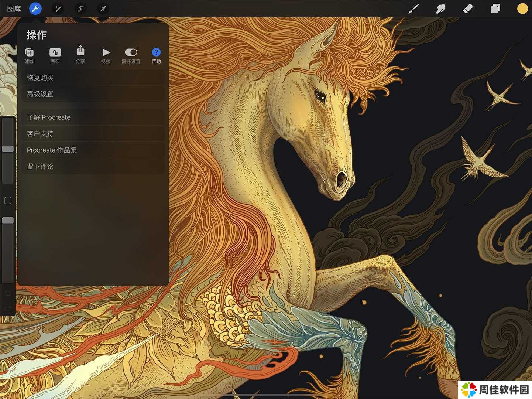Viewport: 532px width, 399px height.
Task: Select the Eraser tool
Action: pos(468,8)
